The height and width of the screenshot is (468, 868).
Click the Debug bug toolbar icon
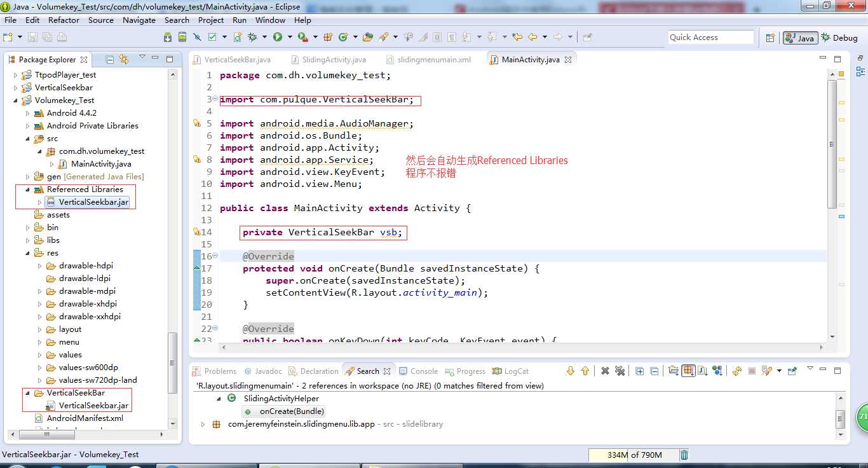252,37
